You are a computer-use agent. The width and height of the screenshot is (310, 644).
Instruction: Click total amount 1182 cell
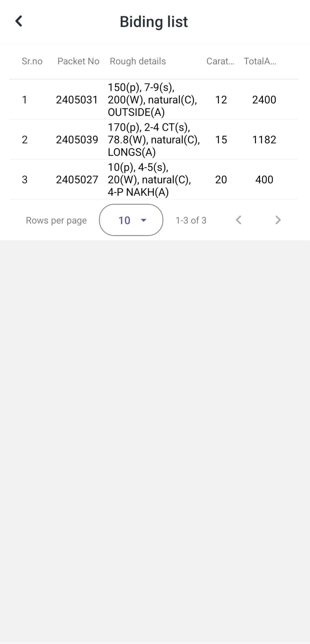(264, 140)
